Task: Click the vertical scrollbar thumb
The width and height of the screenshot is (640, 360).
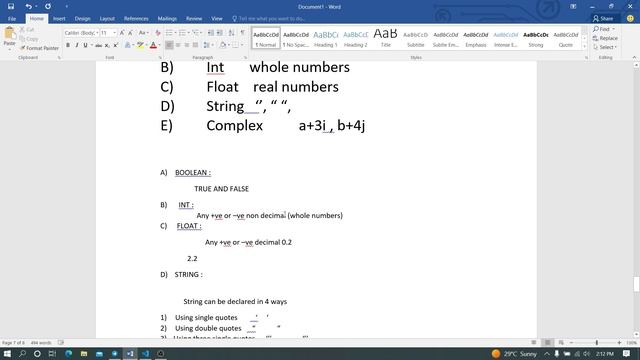Action: tap(636, 284)
